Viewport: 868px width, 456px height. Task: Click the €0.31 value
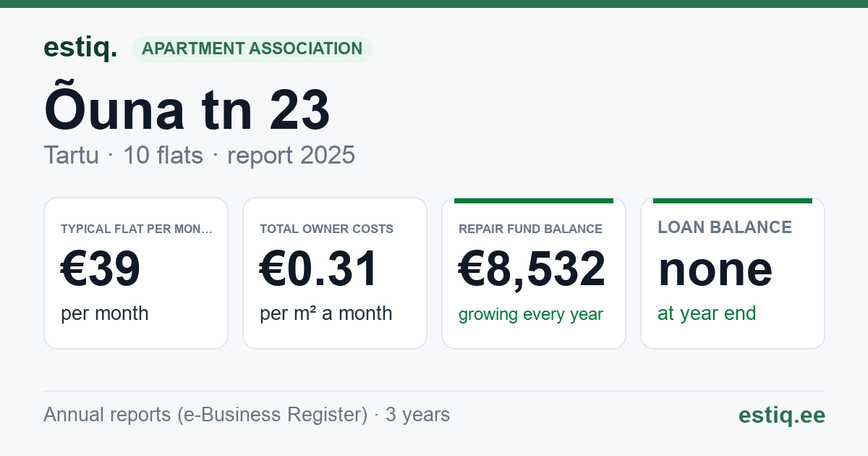319,269
